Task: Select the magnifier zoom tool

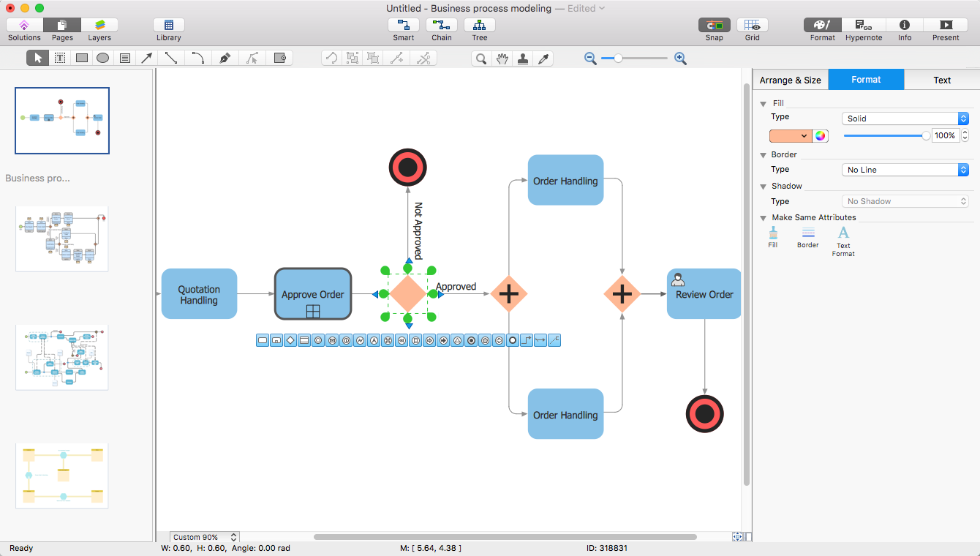Action: tap(480, 59)
